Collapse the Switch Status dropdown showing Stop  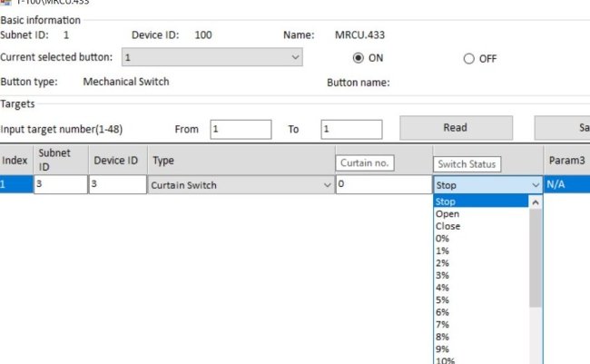[x=535, y=185]
